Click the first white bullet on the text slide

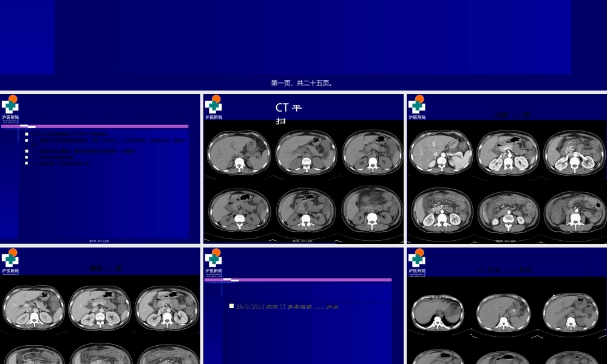[x=27, y=134]
